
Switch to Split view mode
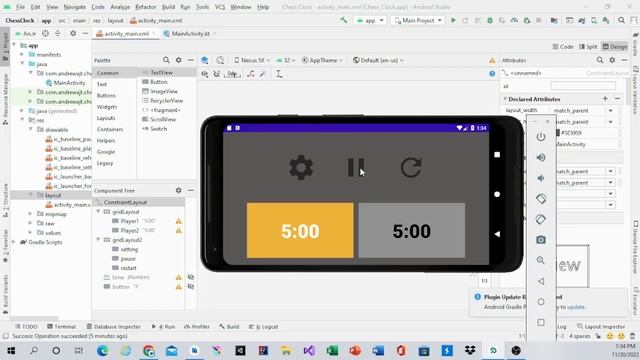pos(588,47)
